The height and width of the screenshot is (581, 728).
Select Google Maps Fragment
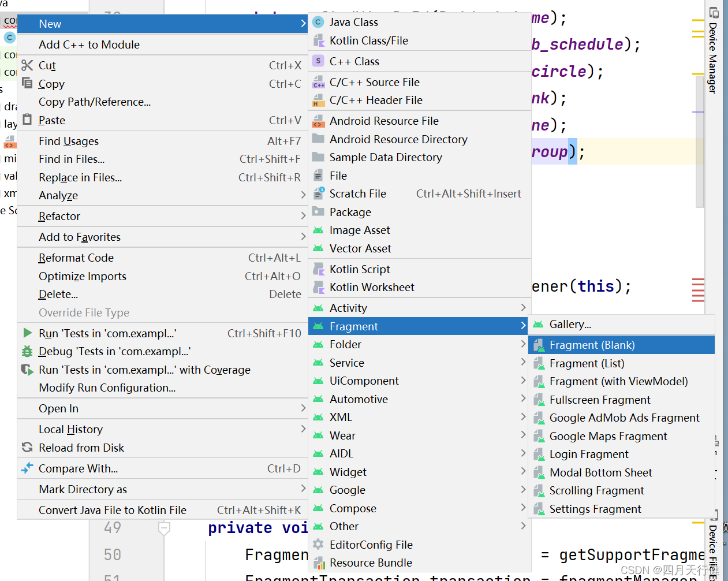621,436
